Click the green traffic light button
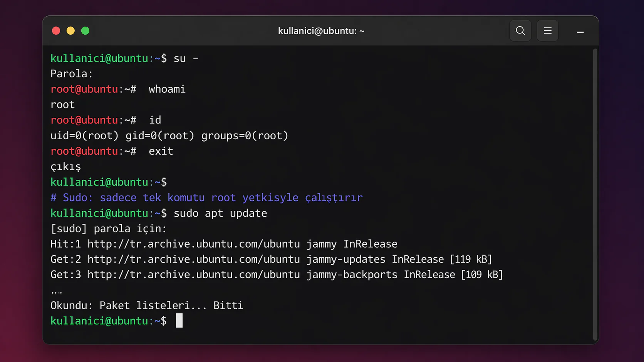 tap(85, 30)
